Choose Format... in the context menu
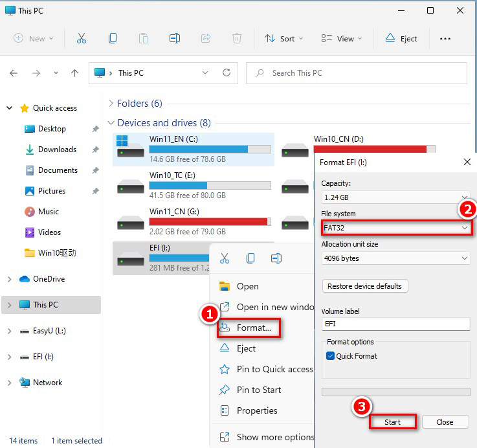 pyautogui.click(x=249, y=328)
